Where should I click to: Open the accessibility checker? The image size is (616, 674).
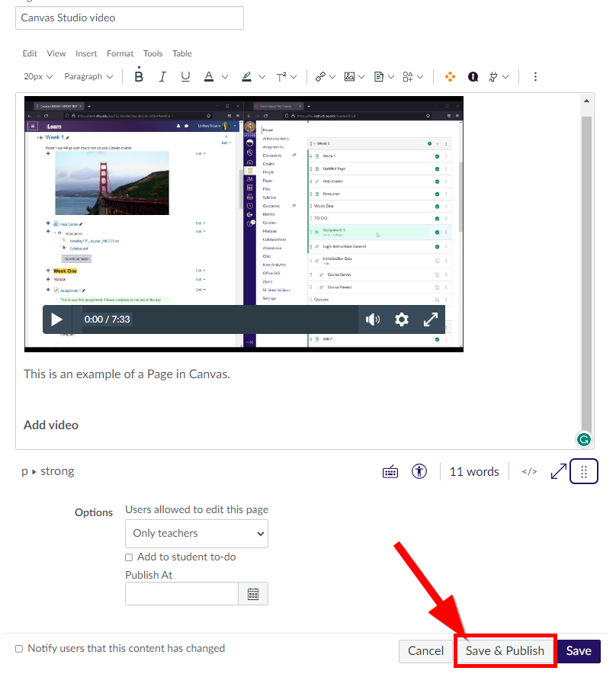click(x=419, y=471)
